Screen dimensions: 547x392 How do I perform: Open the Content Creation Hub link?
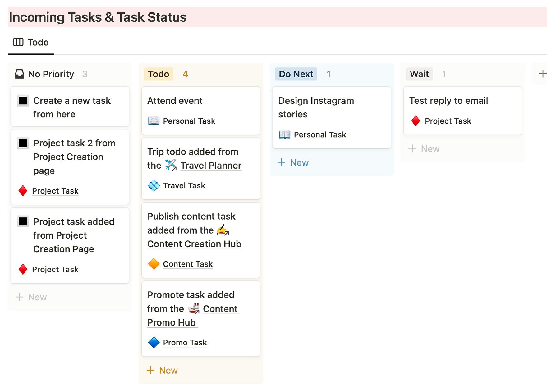click(194, 244)
